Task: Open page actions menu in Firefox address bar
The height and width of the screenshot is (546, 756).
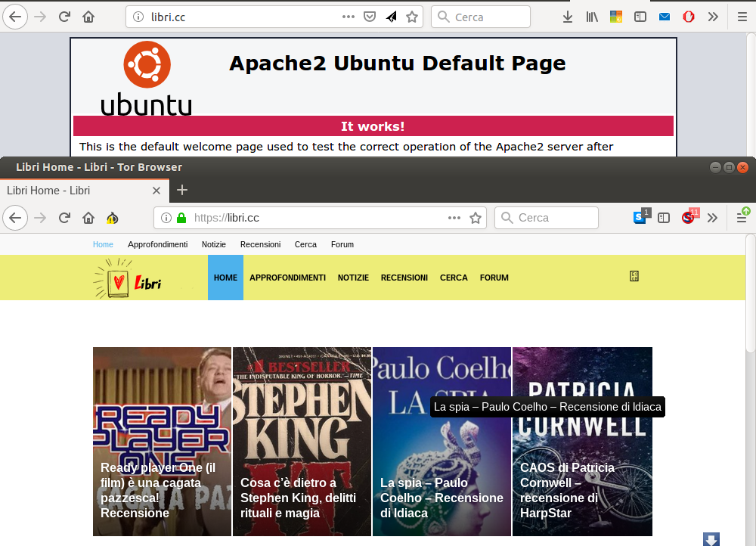Action: point(348,17)
